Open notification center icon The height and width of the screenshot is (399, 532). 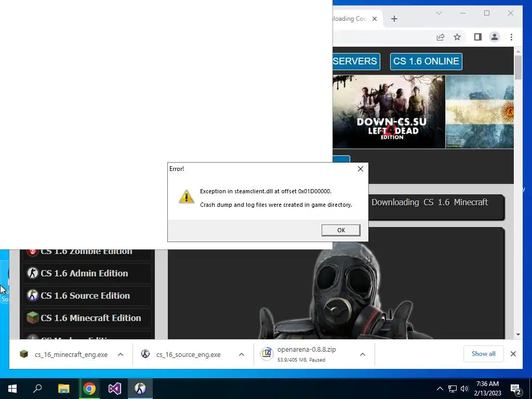(516, 389)
